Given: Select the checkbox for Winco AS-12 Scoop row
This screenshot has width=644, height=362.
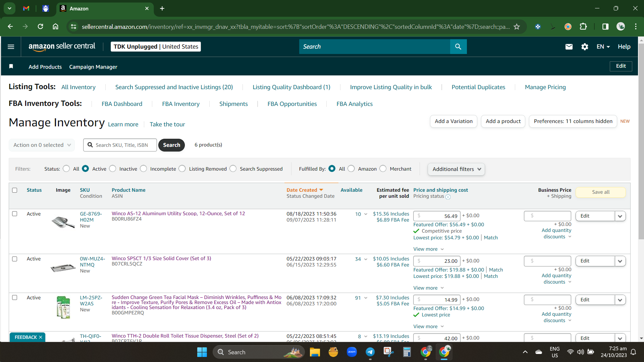Looking at the screenshot, I should click(15, 214).
